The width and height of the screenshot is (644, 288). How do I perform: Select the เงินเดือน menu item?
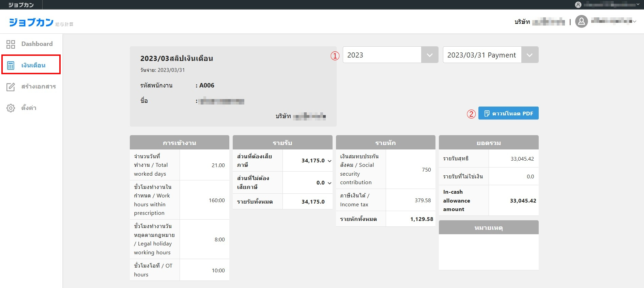coord(33,65)
